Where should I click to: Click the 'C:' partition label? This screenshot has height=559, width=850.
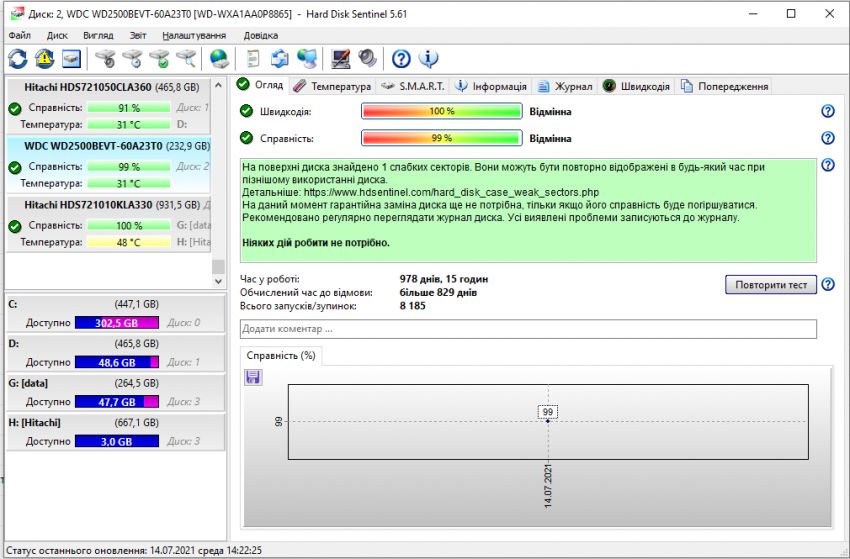(13, 304)
